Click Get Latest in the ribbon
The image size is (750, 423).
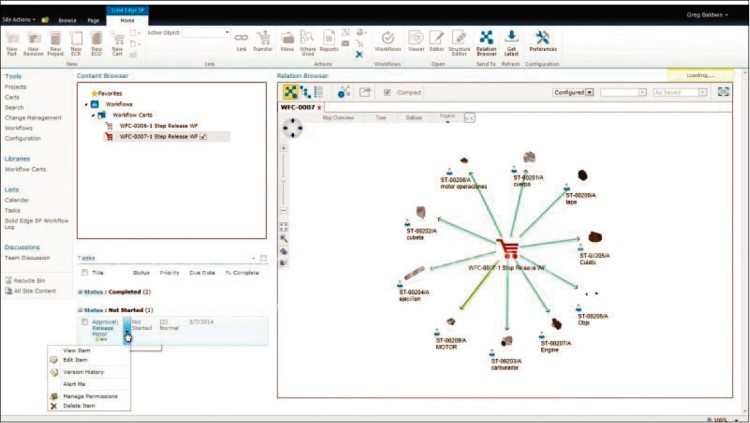point(512,41)
